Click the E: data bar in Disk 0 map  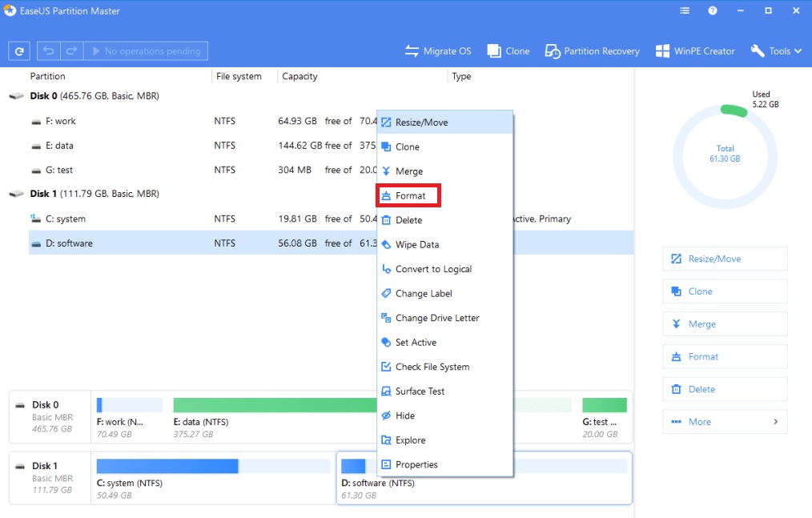coord(272,405)
